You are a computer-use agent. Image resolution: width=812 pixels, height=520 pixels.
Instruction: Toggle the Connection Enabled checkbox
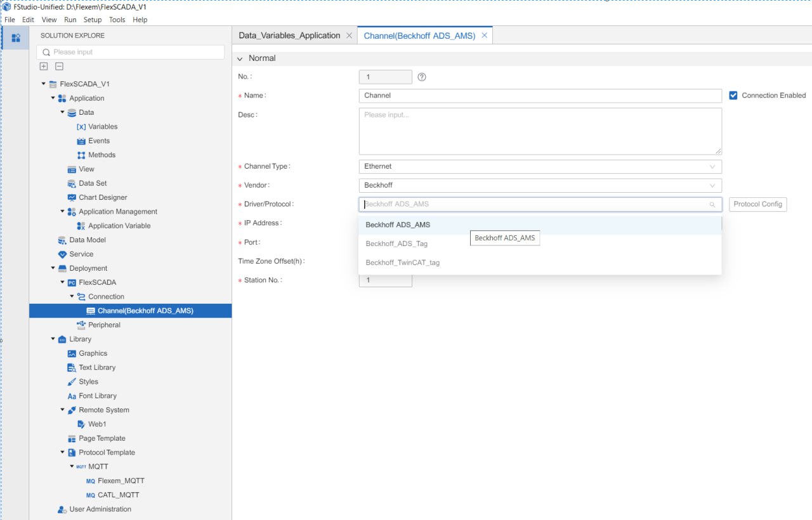click(733, 95)
